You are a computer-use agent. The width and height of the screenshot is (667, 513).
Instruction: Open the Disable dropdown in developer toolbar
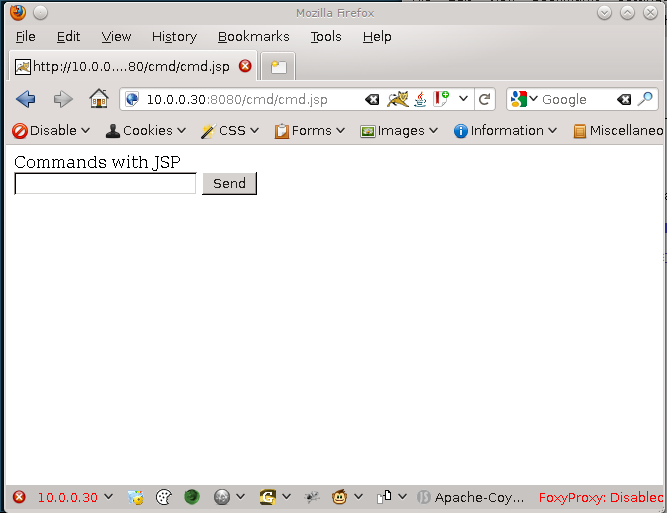(51, 131)
